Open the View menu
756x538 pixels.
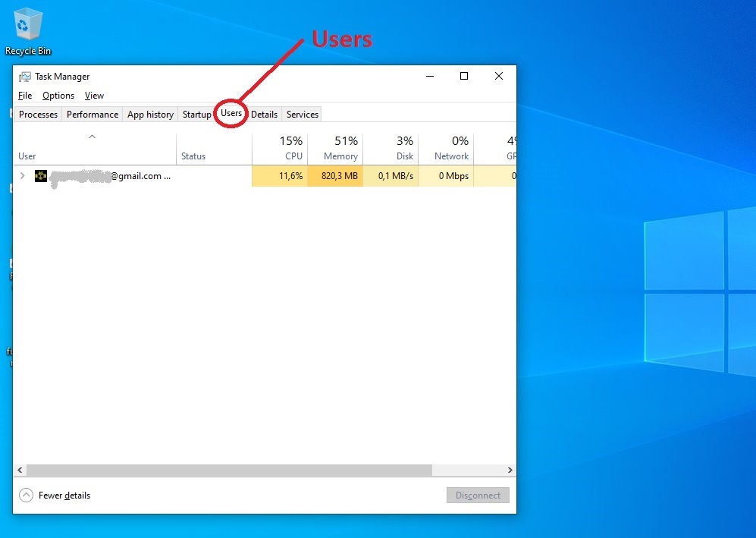[94, 96]
